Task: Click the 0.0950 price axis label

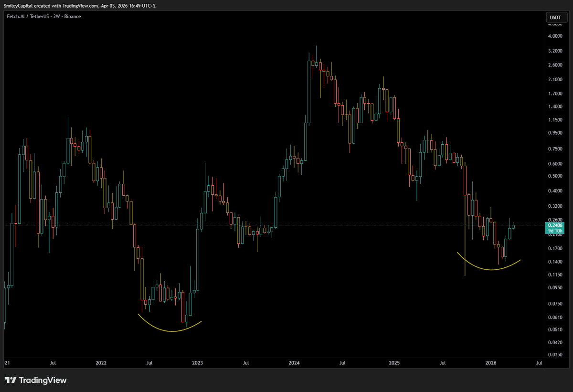Action: [555, 288]
